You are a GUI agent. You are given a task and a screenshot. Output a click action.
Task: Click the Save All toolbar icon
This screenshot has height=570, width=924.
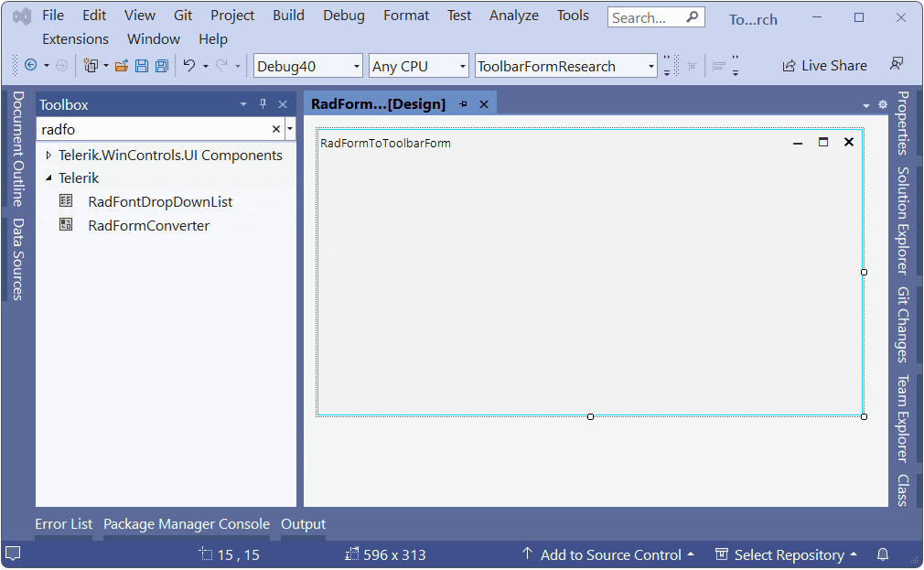point(161,66)
